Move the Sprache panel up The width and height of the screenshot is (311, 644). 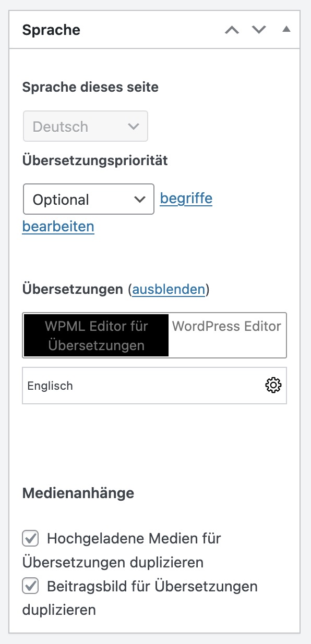[x=232, y=30]
